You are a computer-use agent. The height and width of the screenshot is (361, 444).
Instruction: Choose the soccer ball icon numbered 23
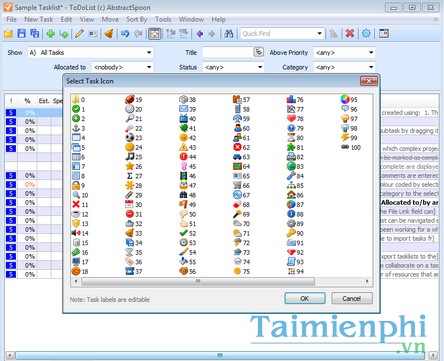coord(129,138)
